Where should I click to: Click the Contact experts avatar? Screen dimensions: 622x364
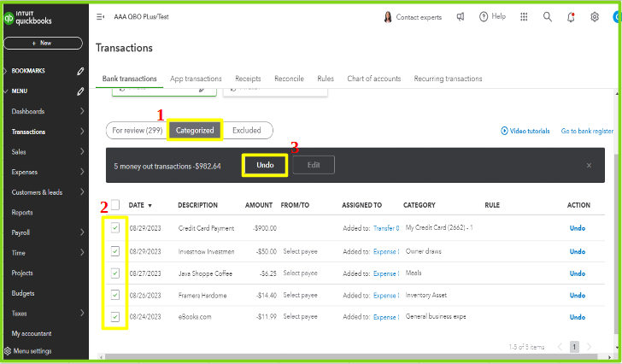(388, 17)
